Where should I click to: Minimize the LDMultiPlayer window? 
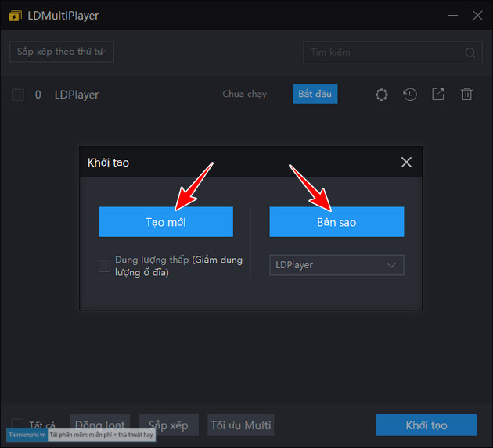click(452, 16)
